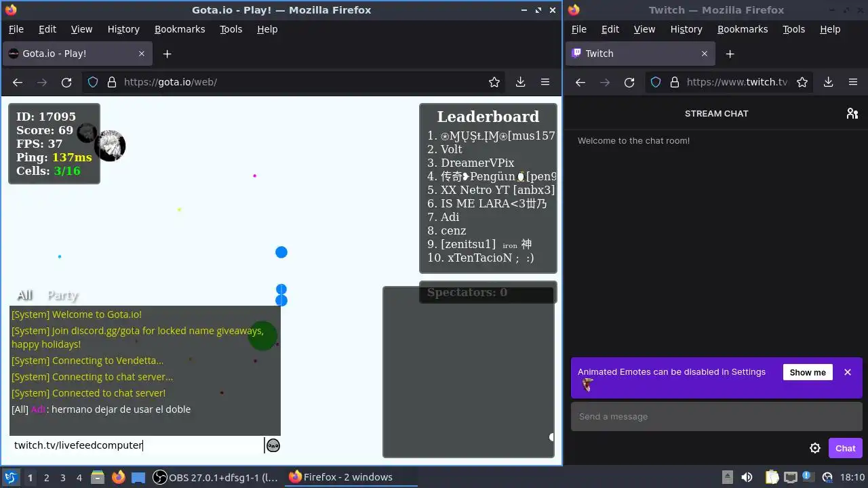Open the removable media eject tray icon
The height and width of the screenshot is (488, 868).
[x=728, y=477]
